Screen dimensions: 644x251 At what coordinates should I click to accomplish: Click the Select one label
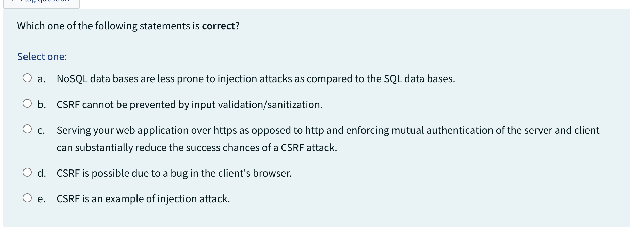click(x=42, y=56)
